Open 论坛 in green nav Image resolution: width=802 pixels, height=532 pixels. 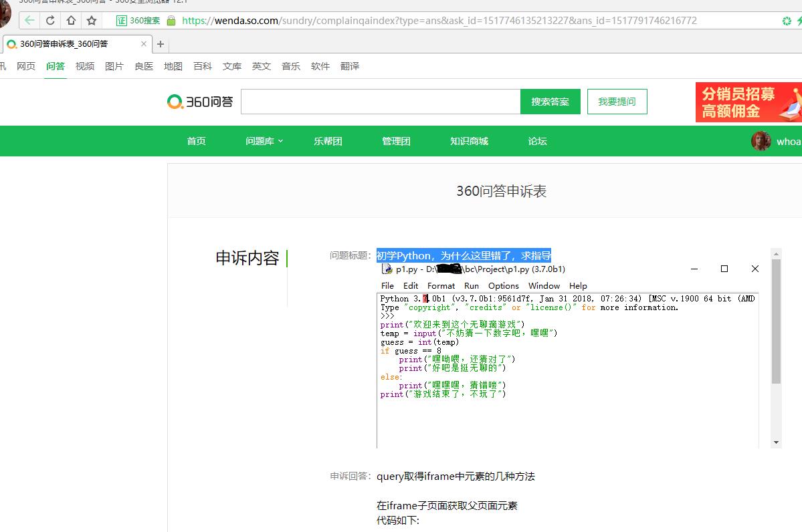tap(538, 141)
